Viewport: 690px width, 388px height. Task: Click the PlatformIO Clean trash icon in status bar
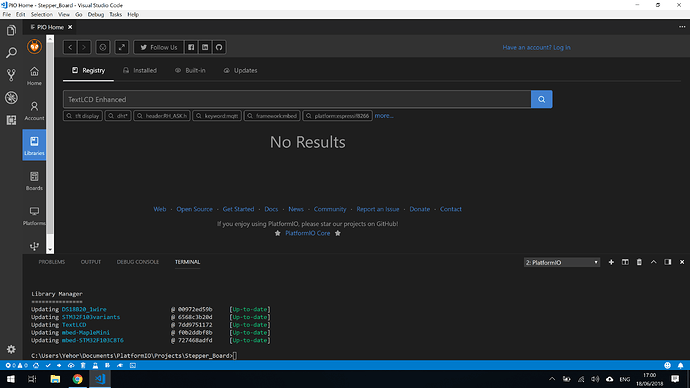(x=83, y=366)
